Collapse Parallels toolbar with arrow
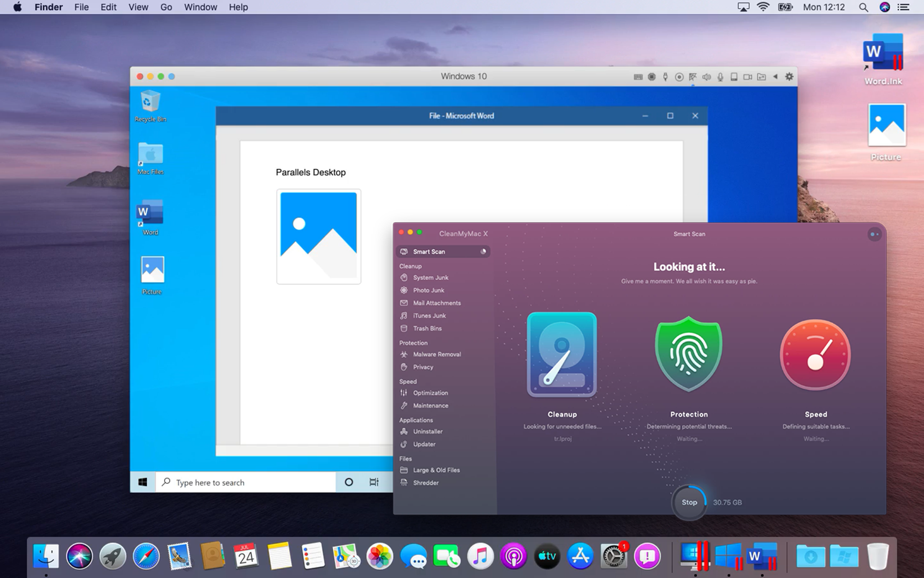 point(775,77)
